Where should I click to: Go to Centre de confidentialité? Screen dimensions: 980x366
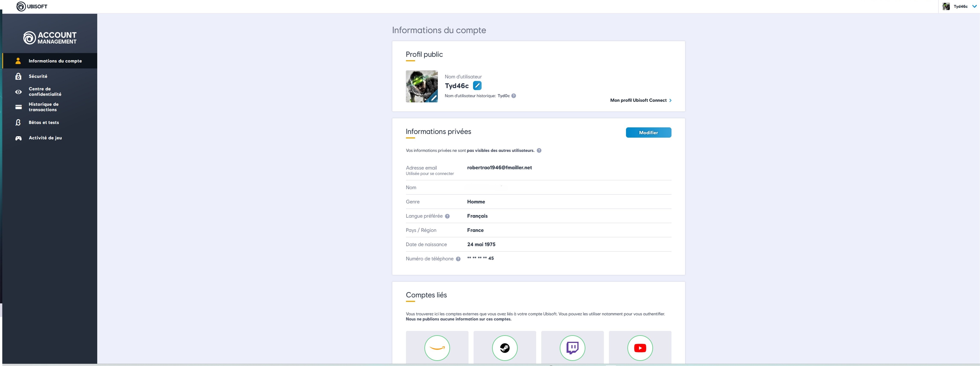point(45,91)
